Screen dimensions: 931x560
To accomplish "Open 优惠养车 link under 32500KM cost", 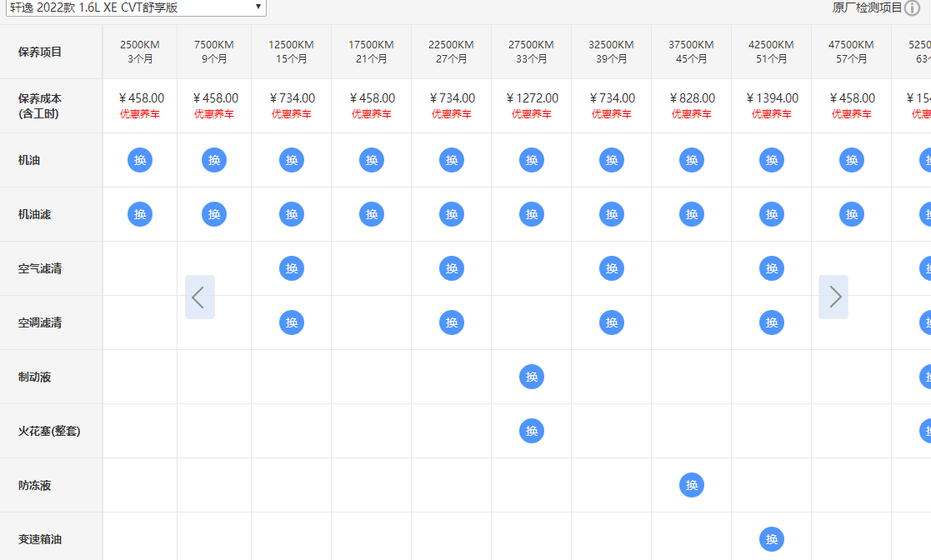I will (x=612, y=114).
